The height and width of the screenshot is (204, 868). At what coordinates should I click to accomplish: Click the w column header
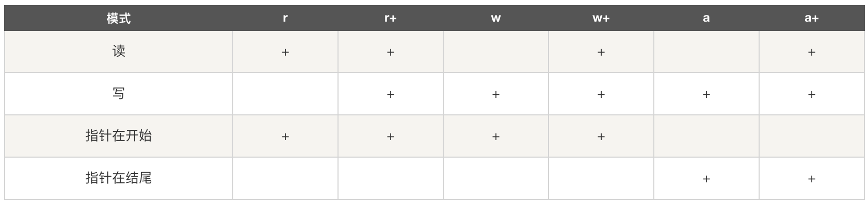[x=496, y=18]
